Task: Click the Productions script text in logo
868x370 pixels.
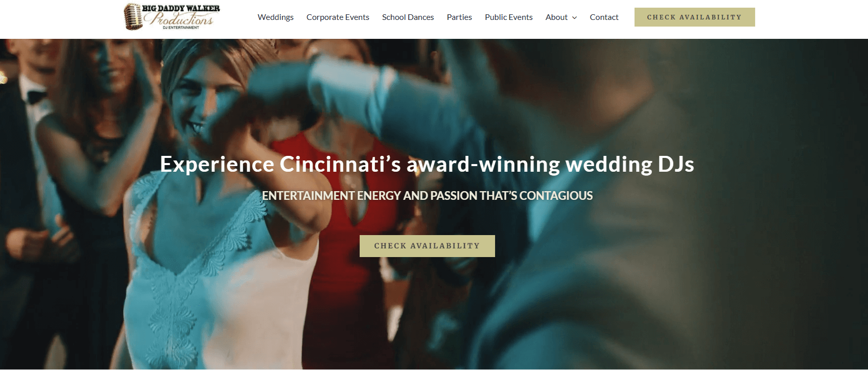Action: point(179,19)
